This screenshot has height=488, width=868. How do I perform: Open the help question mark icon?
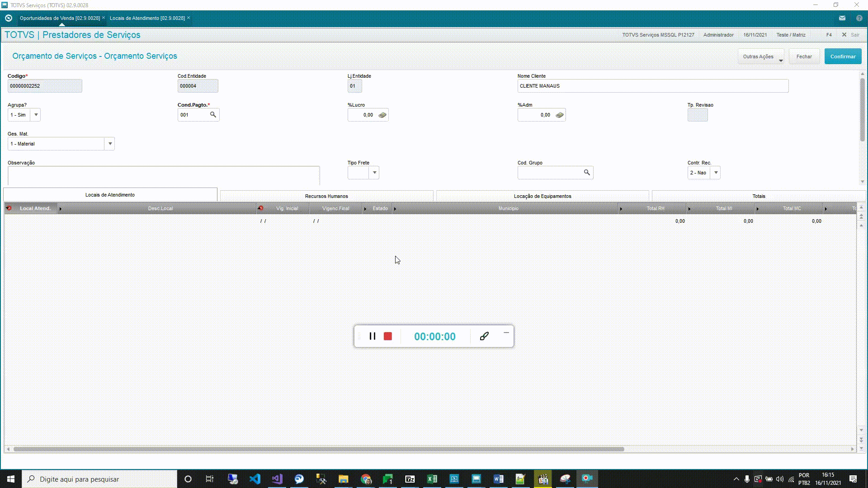pyautogui.click(x=859, y=18)
